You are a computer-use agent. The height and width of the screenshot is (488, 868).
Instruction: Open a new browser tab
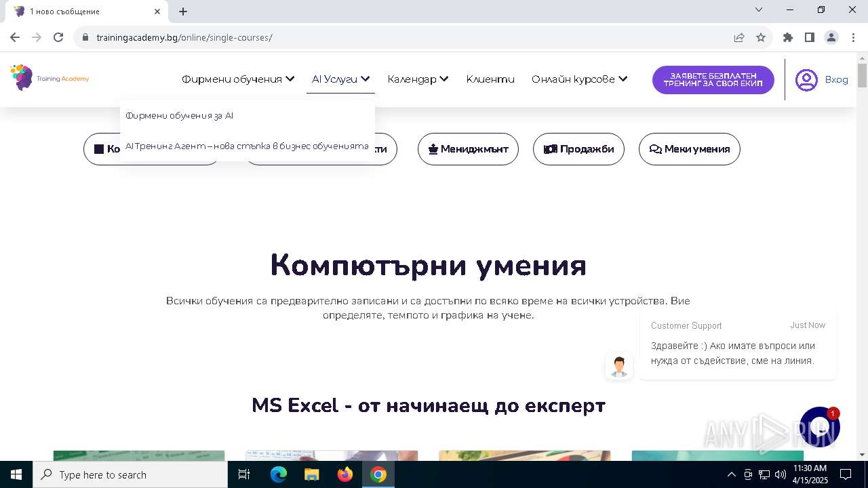[183, 12]
